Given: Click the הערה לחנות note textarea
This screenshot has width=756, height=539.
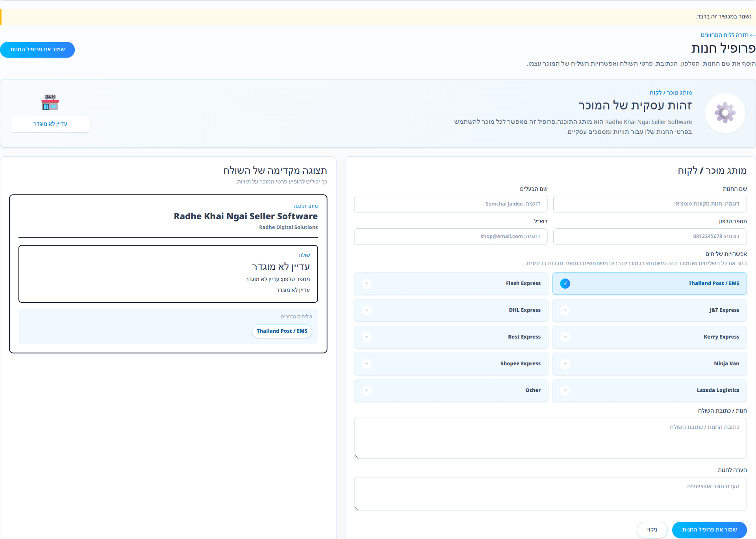Looking at the screenshot, I should pos(550,494).
